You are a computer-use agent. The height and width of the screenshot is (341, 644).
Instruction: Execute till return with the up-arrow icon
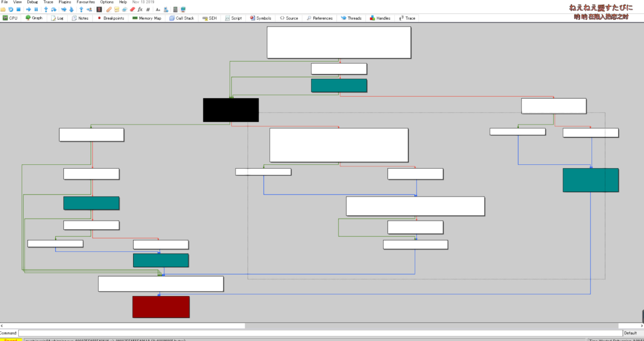pyautogui.click(x=81, y=9)
